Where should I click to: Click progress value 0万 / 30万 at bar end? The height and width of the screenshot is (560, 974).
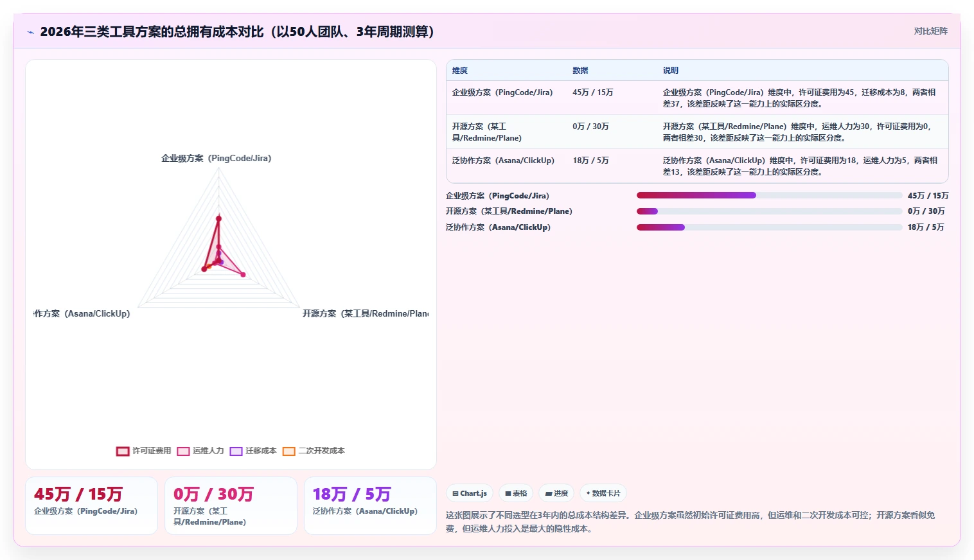(x=926, y=211)
